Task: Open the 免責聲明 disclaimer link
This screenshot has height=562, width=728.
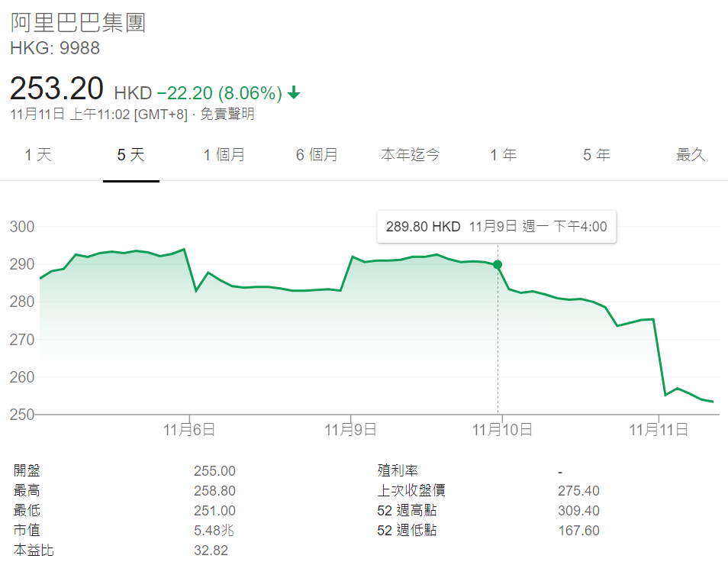Action: (227, 114)
